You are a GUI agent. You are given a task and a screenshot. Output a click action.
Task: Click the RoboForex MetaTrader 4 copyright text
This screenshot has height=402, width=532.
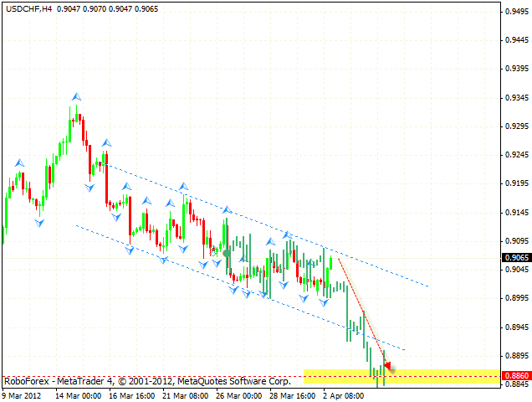[146, 380]
